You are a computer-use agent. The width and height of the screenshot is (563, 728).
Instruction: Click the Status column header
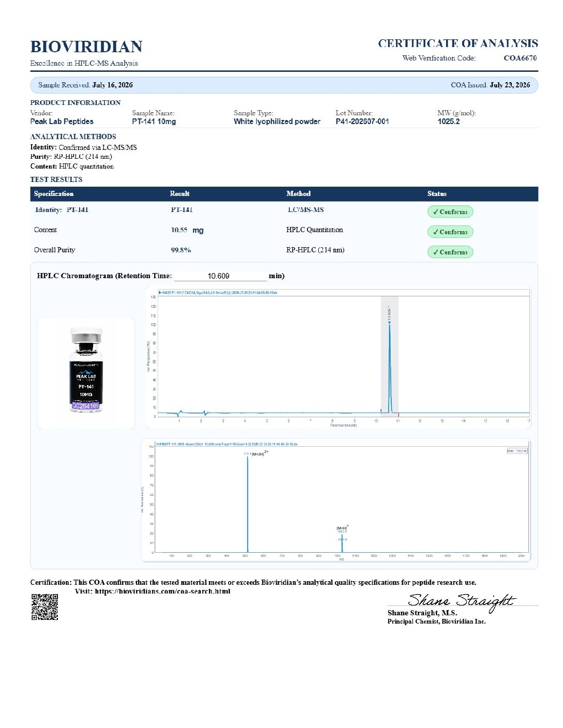coord(437,194)
